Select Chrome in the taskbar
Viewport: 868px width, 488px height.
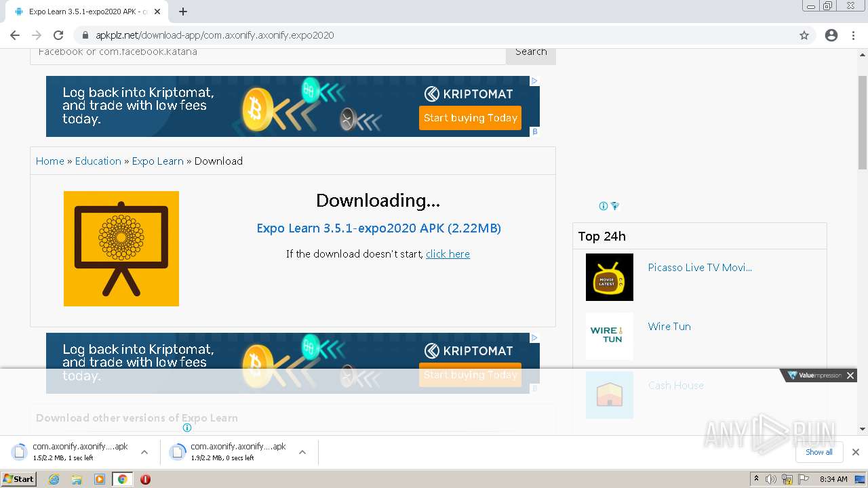click(x=123, y=479)
